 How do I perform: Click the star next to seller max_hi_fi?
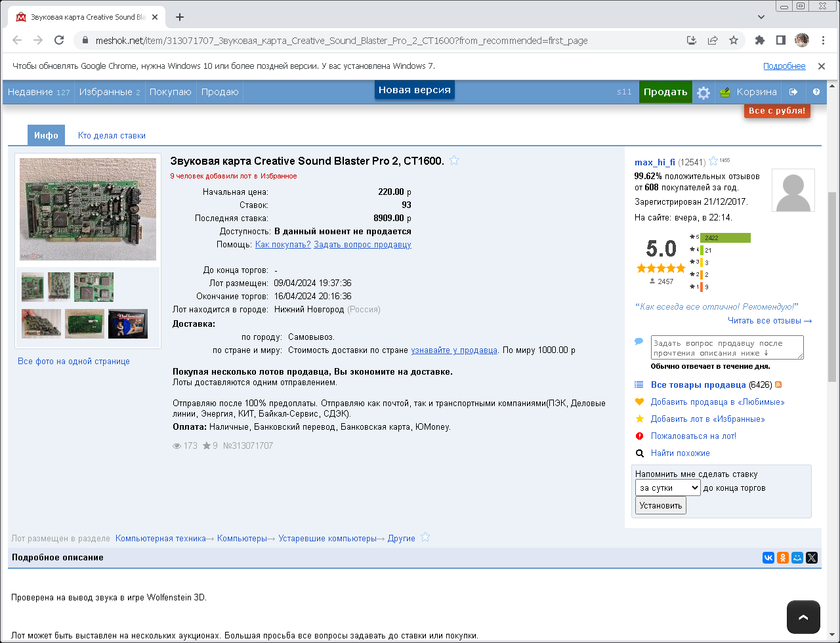point(713,161)
